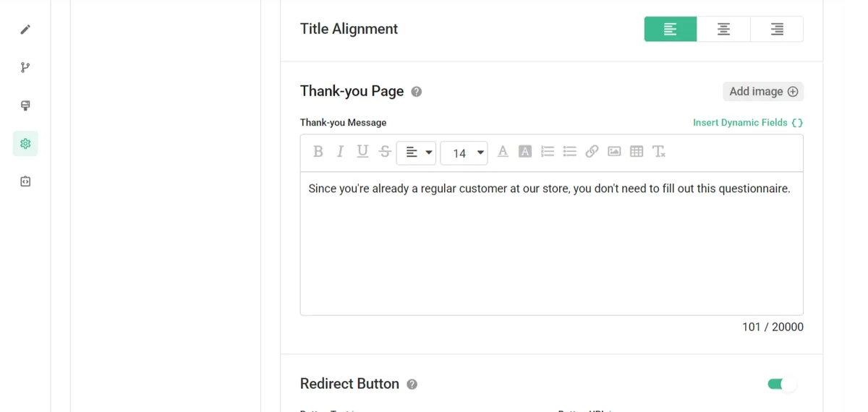This screenshot has width=868, height=412.
Task: Toggle strikethrough formatting in editor
Action: [x=385, y=152]
